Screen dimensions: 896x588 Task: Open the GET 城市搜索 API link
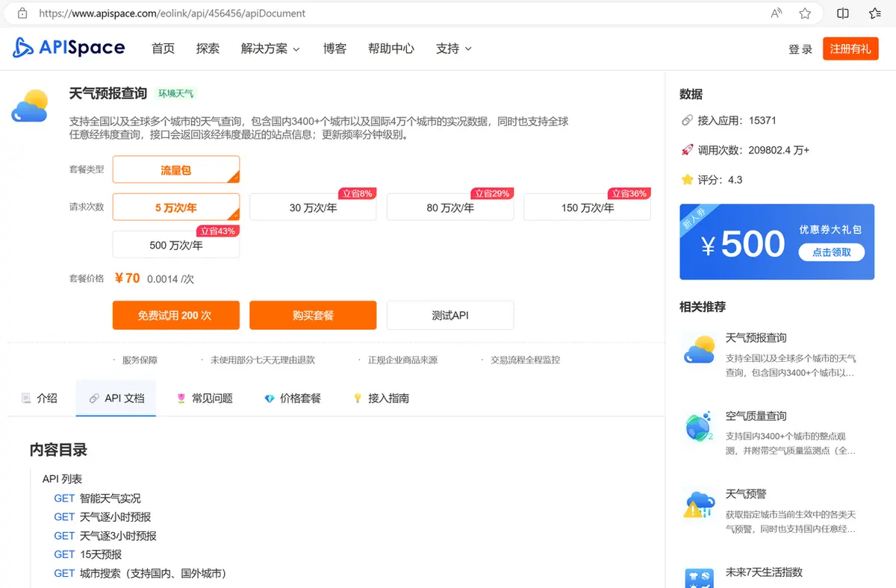[140, 573]
